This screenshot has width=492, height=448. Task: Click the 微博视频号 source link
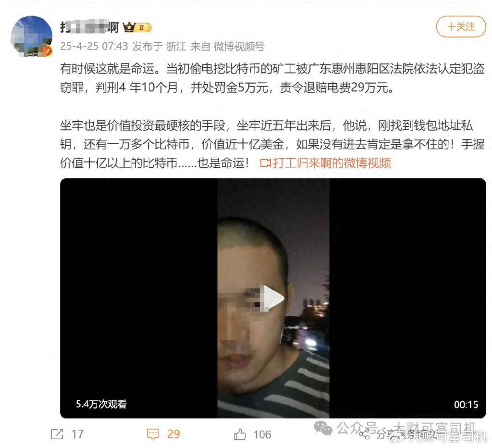(239, 47)
